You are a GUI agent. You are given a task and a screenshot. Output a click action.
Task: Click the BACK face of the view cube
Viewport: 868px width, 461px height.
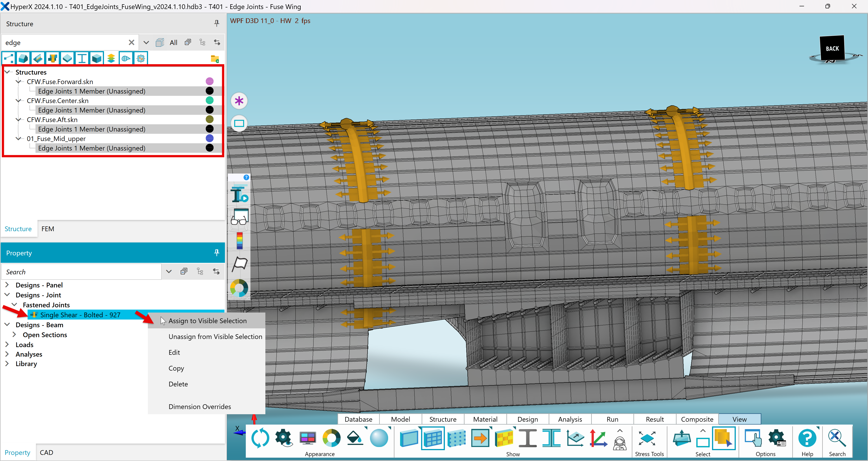[832, 49]
